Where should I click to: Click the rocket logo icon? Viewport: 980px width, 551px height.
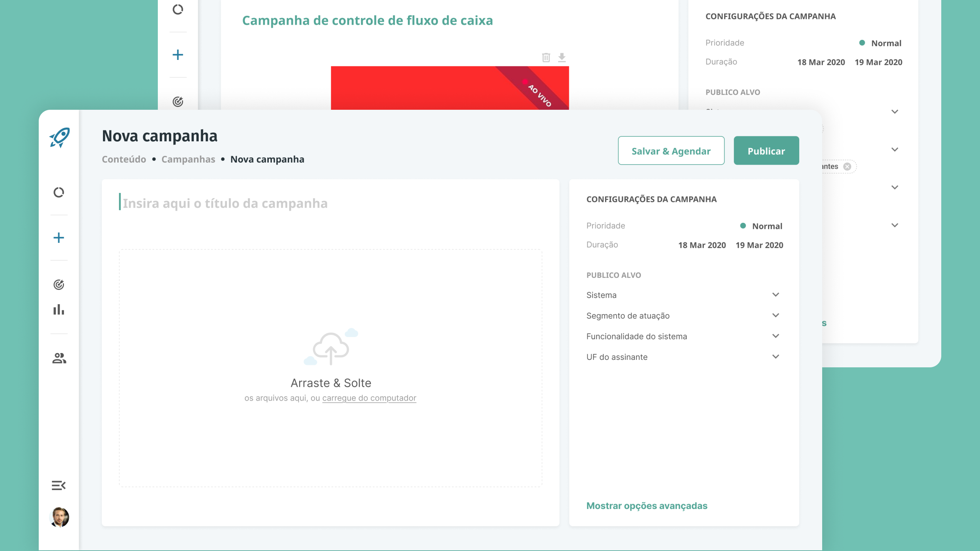(59, 137)
